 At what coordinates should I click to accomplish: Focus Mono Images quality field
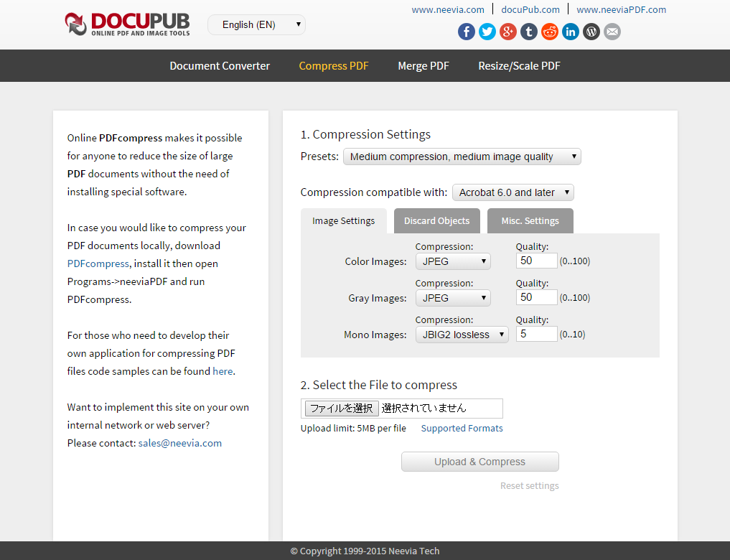536,334
